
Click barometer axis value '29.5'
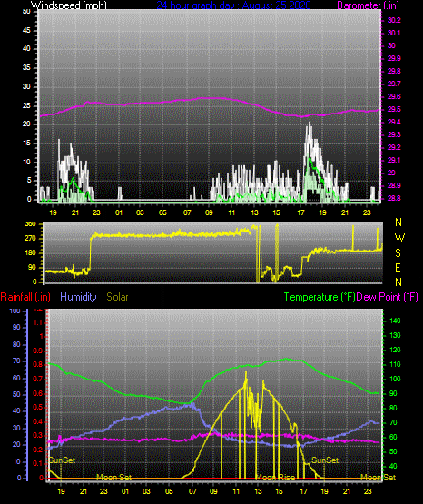click(394, 110)
